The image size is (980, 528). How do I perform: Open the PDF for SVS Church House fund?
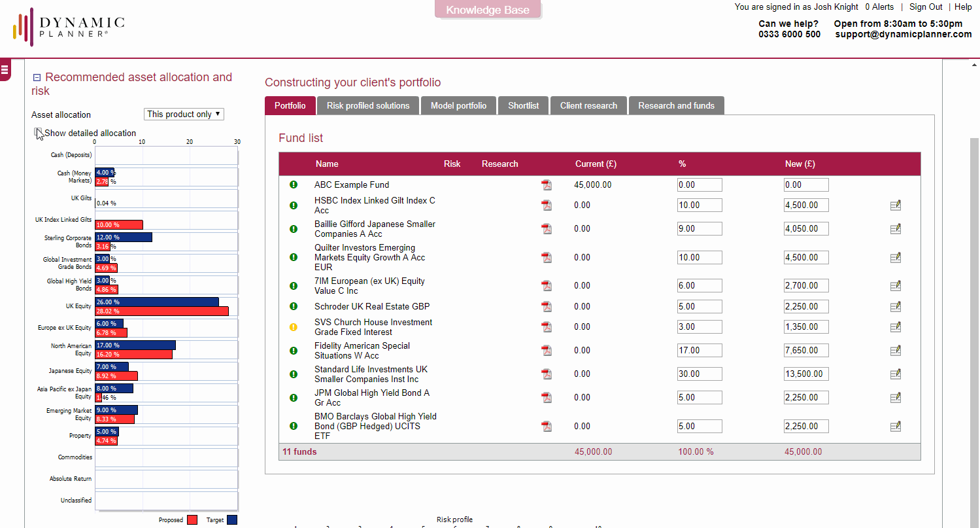547,327
